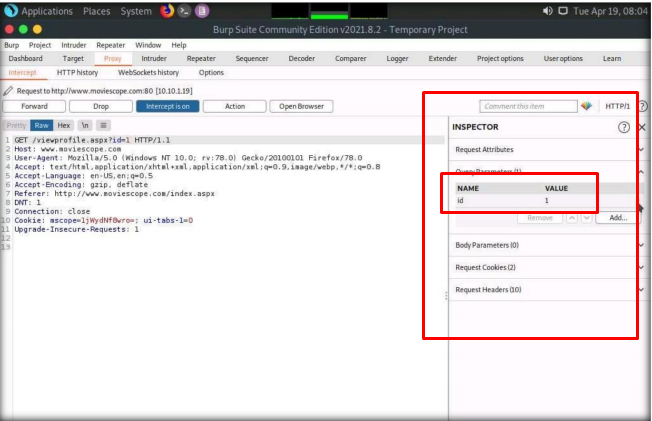The height and width of the screenshot is (421, 652).
Task: Switch to the HTTP history tab
Action: (77, 73)
